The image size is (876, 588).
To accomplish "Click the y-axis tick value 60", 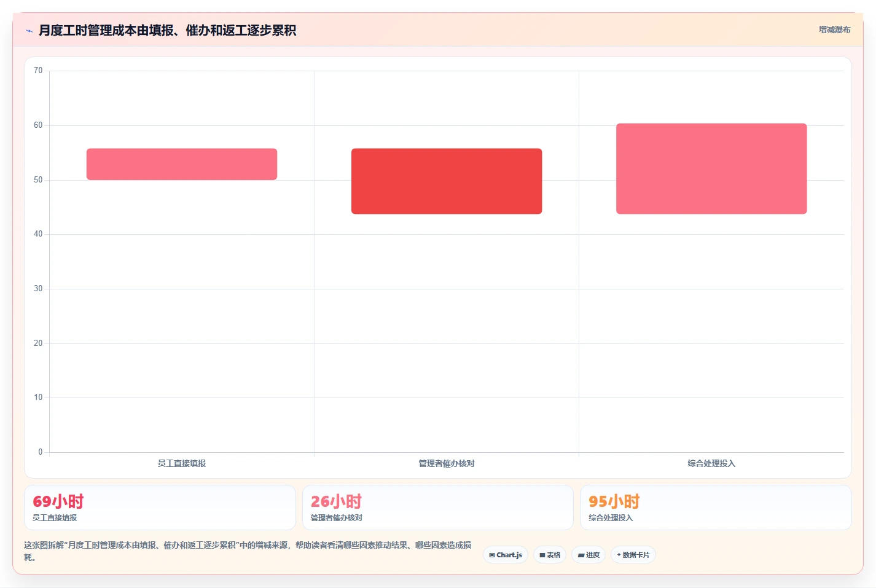I will coord(38,125).
